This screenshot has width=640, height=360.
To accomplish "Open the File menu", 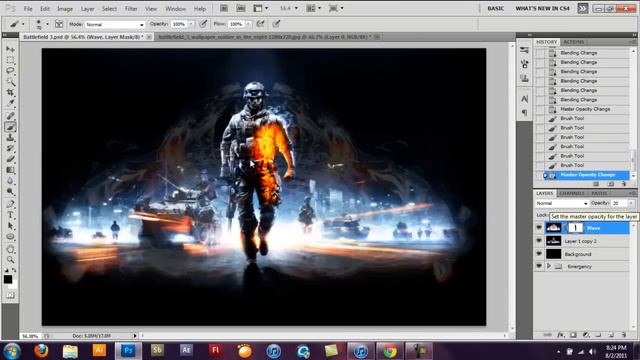I will tap(28, 9).
